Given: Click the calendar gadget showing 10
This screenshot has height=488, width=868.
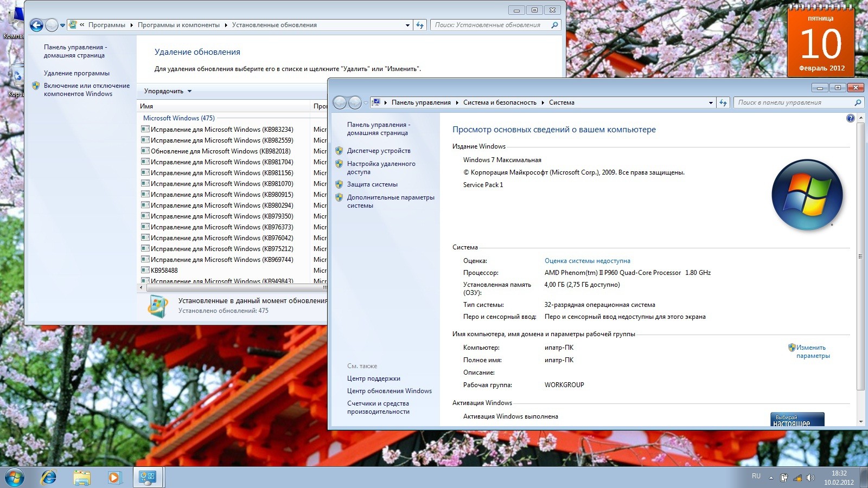Looking at the screenshot, I should [821, 42].
